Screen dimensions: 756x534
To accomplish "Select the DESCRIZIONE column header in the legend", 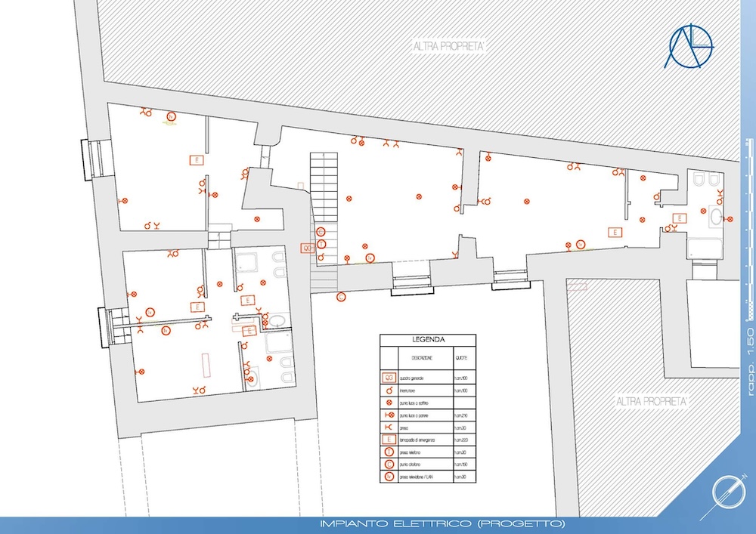I will 422,357.
